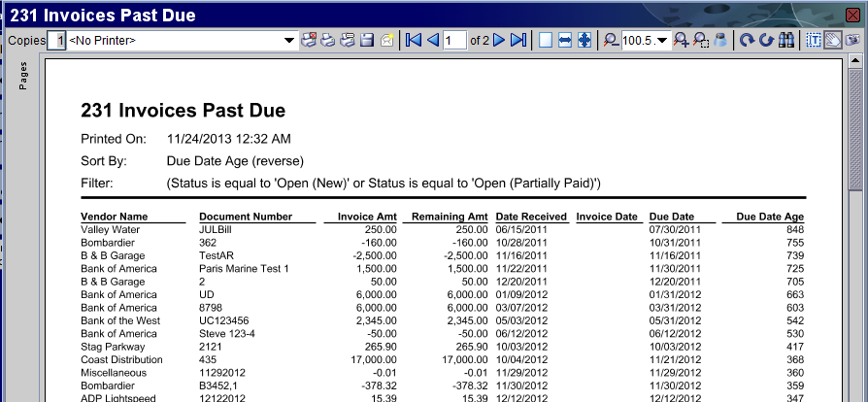Click the save report disk icon
The width and height of the screenshot is (868, 402).
367,40
